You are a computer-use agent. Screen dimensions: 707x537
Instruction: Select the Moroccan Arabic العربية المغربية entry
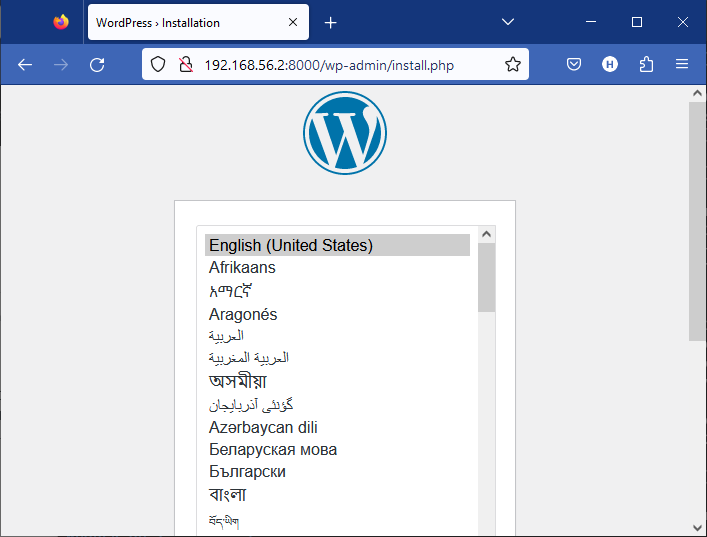337,358
